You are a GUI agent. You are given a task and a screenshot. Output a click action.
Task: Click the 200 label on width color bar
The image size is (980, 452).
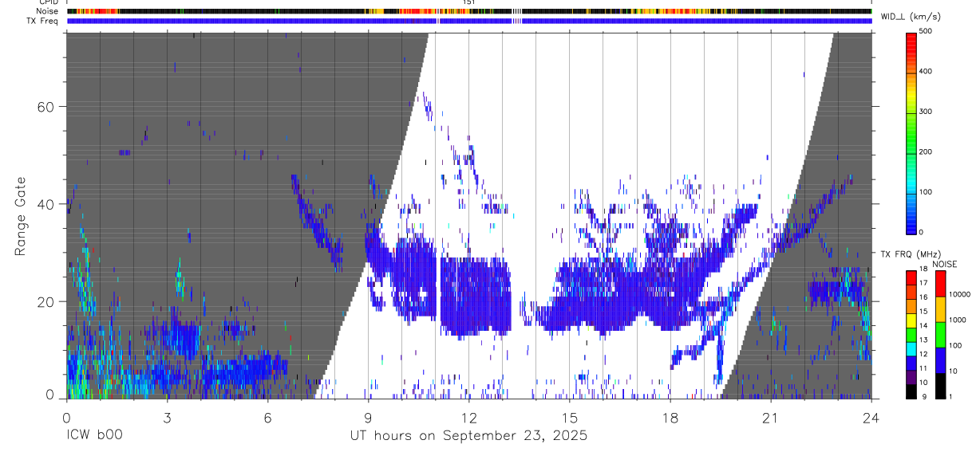(x=927, y=151)
